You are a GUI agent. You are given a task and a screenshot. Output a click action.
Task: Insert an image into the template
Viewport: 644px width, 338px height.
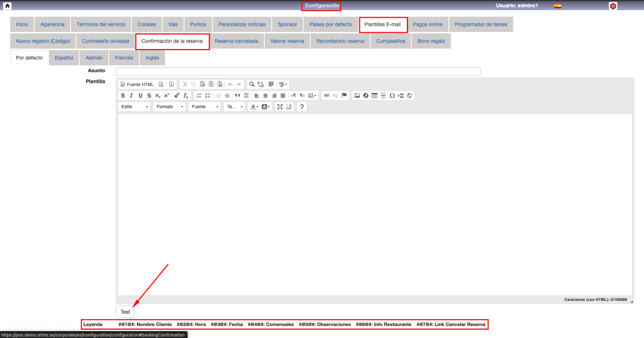[x=357, y=95]
